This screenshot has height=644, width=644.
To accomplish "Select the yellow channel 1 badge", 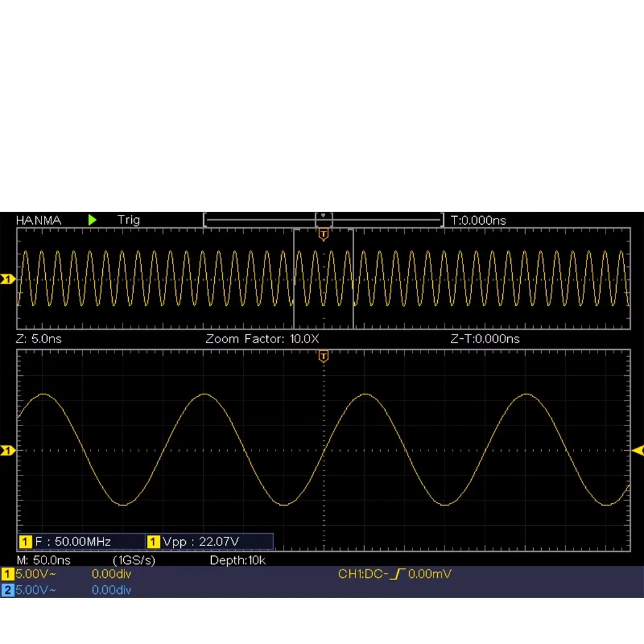I will click(7, 574).
